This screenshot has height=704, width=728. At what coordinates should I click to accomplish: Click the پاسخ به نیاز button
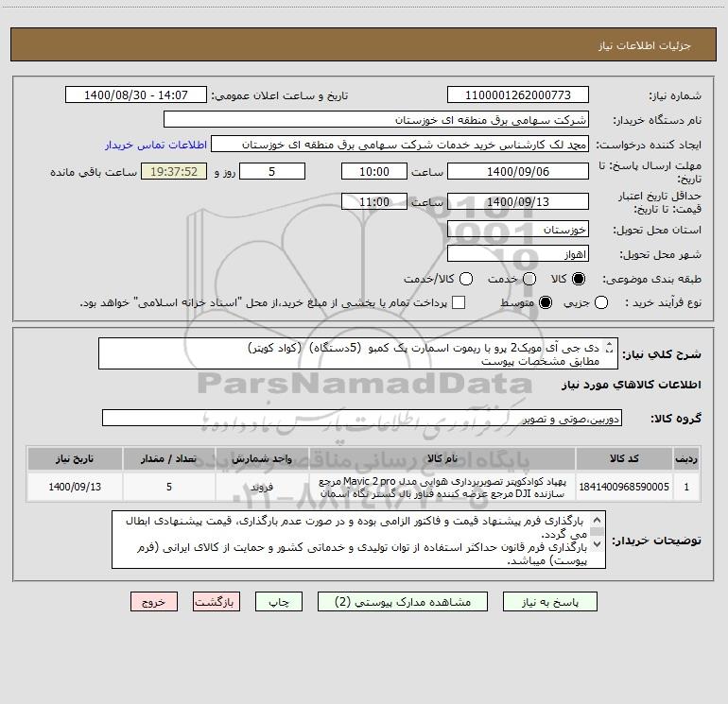[x=550, y=602]
